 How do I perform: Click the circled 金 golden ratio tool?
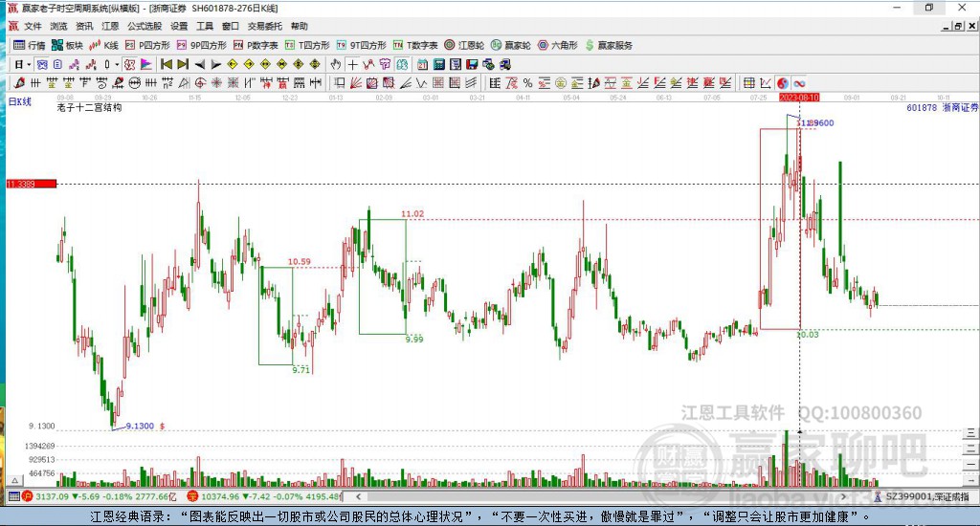[561, 83]
